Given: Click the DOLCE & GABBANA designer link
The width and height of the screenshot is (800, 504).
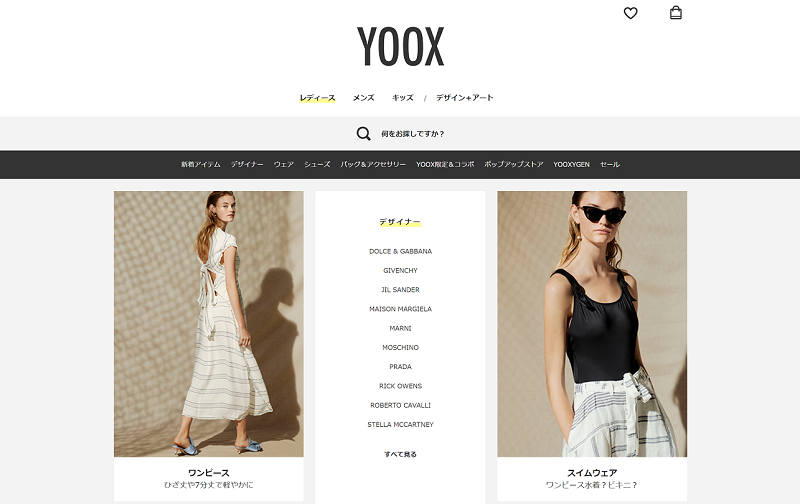Looking at the screenshot, I should 401,251.
